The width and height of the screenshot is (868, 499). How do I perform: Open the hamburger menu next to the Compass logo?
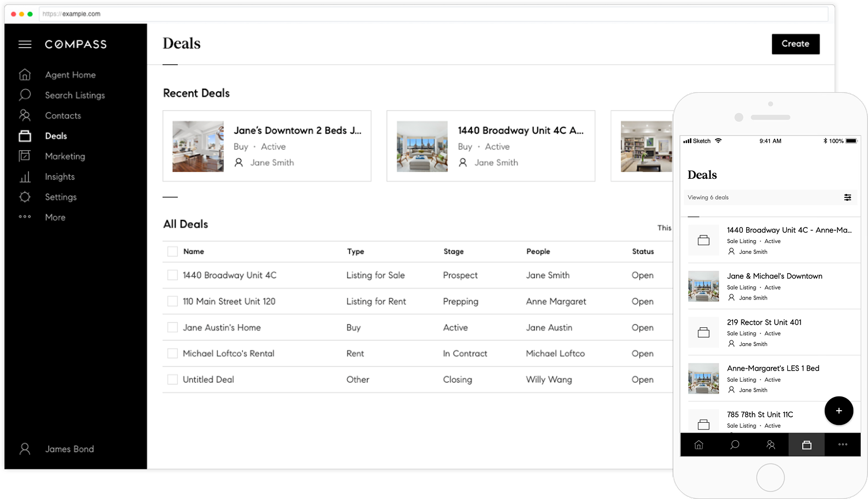tap(25, 44)
